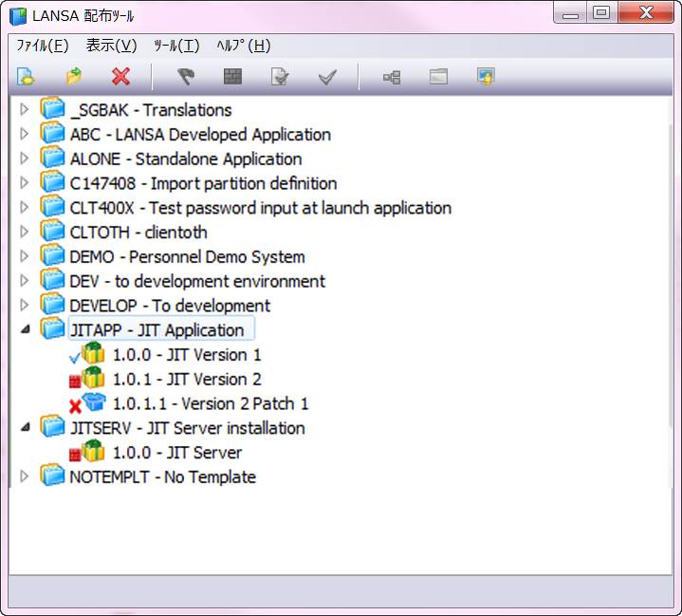
Task: Click the monitor settings toolbar icon
Action: pos(486,77)
